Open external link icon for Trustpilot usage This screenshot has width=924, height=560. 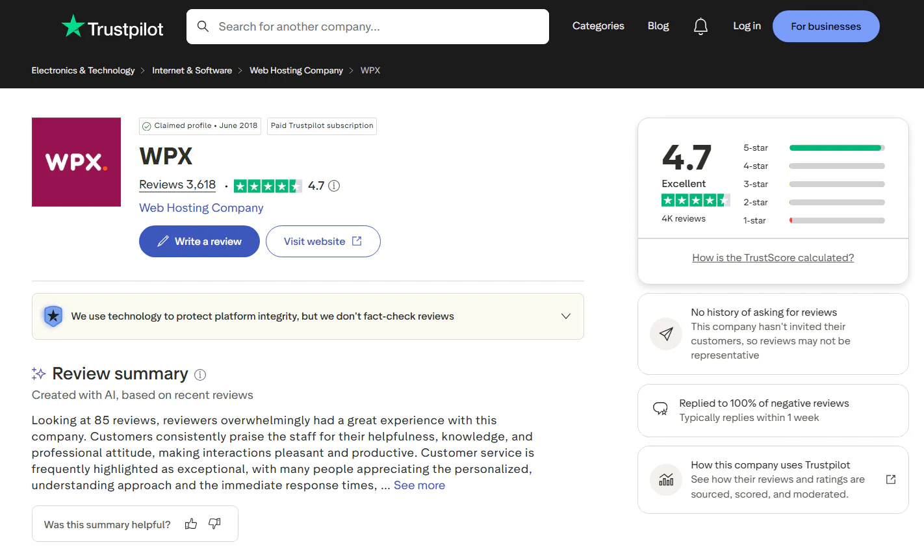891,479
